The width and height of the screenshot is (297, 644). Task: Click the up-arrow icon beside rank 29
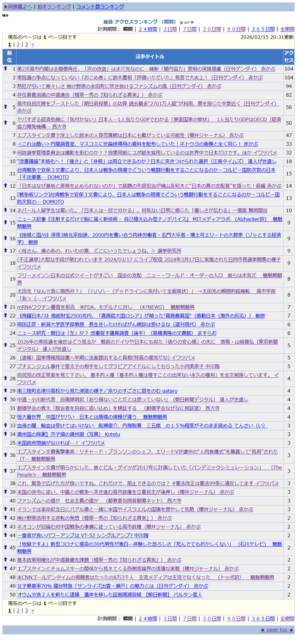[x=5, y=390]
